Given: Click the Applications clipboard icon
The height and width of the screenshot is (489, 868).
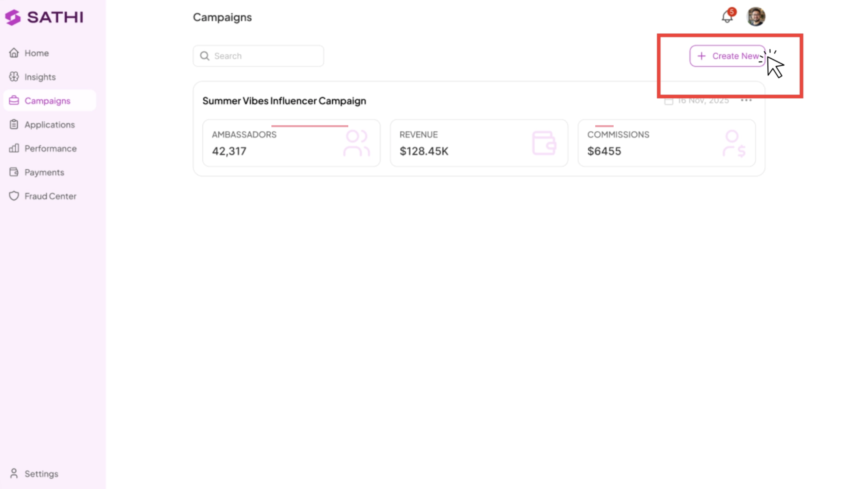Looking at the screenshot, I should click(x=14, y=124).
